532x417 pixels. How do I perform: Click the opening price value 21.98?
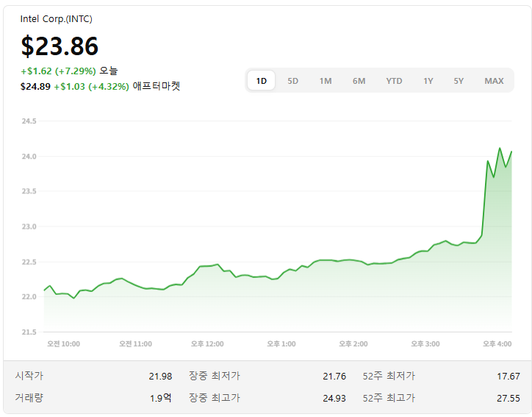[x=160, y=377]
